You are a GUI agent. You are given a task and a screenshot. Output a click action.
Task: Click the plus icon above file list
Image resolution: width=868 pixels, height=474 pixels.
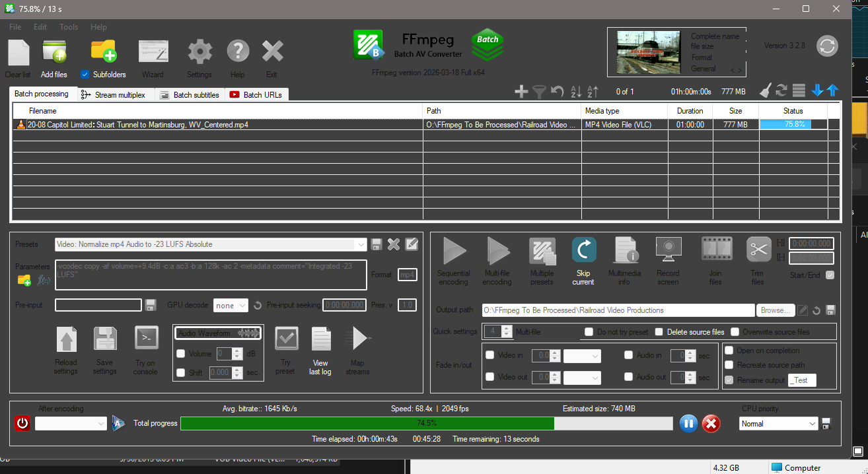tap(521, 92)
